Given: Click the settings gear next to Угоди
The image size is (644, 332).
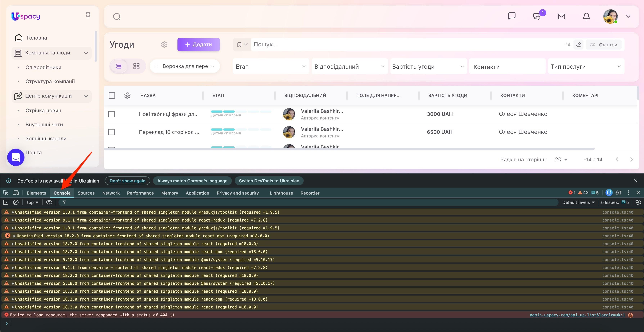Looking at the screenshot, I should click(164, 45).
